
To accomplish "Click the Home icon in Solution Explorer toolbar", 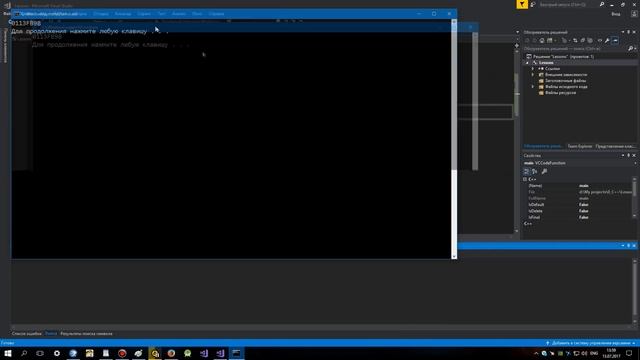I will pyautogui.click(x=542, y=40).
